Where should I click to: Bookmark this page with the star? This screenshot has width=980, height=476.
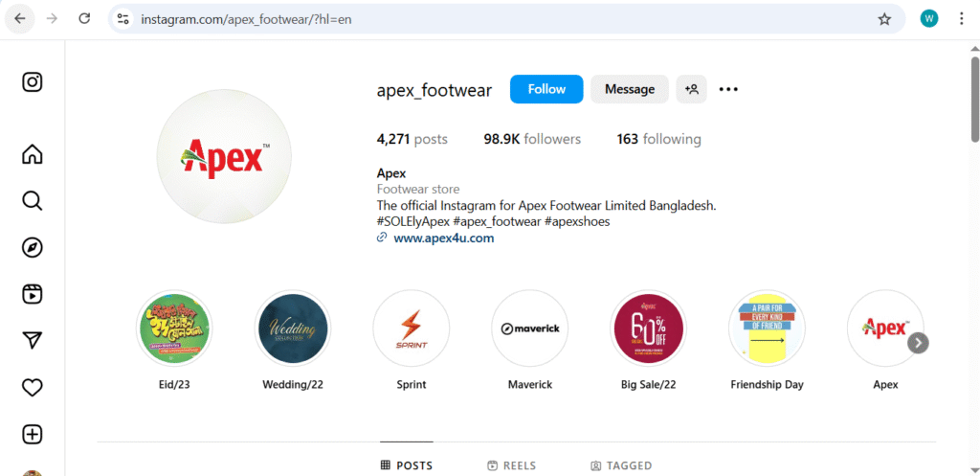884,19
